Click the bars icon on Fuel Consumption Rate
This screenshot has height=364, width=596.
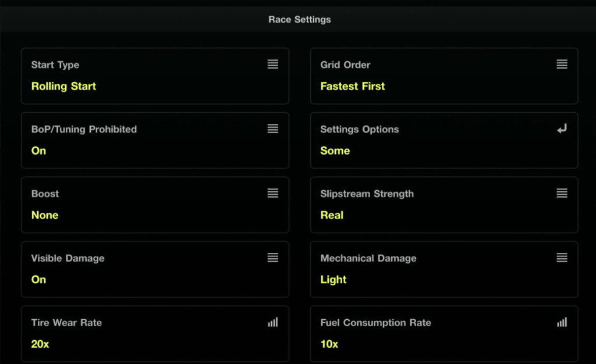coord(562,322)
